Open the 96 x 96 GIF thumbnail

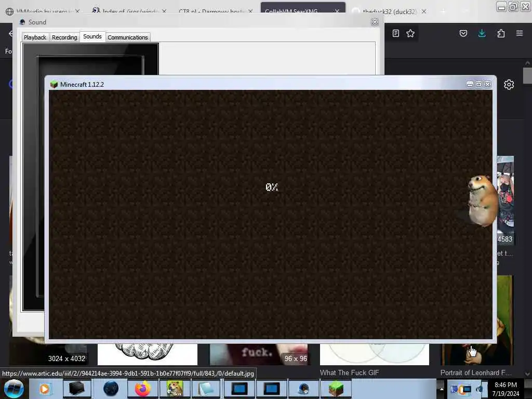point(259,354)
